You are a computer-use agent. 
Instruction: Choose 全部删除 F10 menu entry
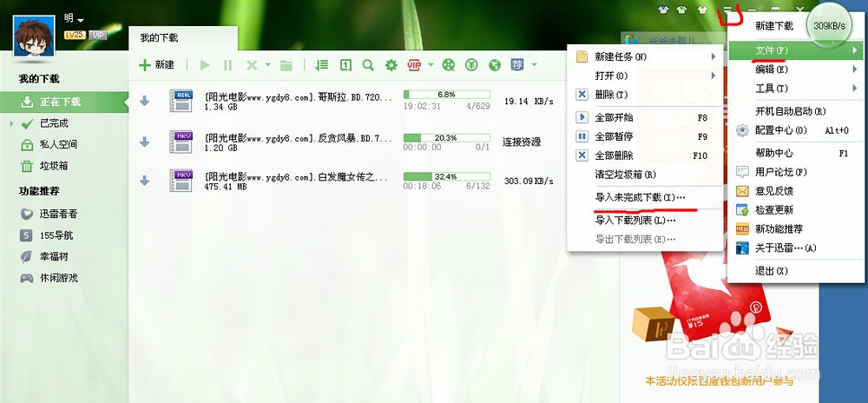(646, 155)
